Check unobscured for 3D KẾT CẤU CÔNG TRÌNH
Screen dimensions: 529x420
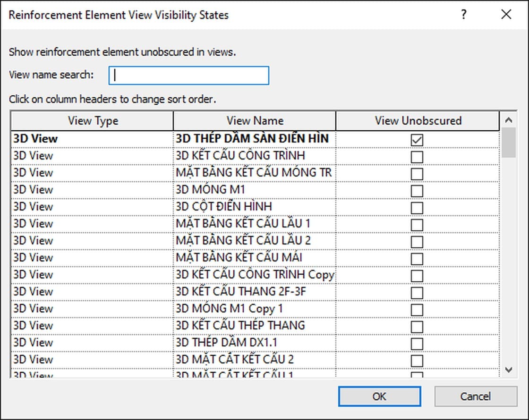tap(417, 157)
